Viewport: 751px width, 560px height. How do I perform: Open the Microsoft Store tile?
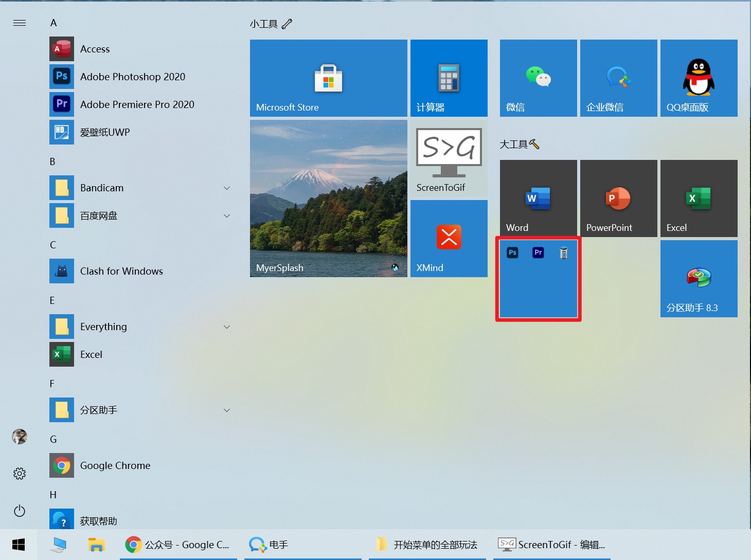pos(329,78)
